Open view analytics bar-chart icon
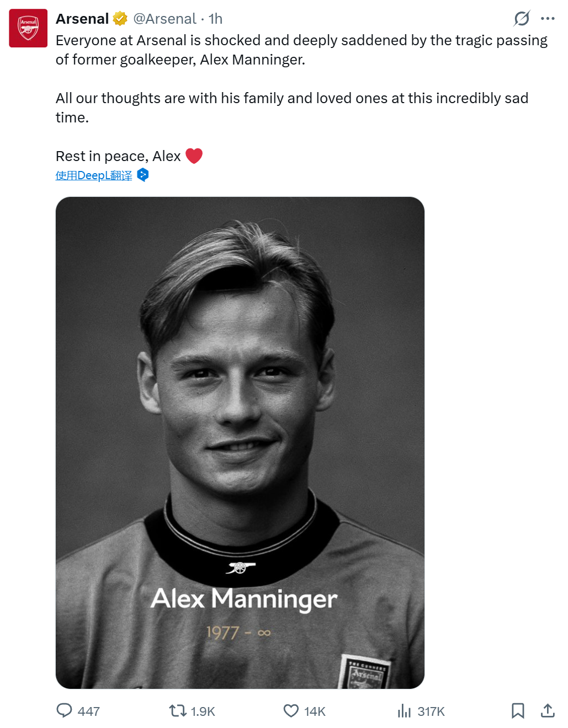 click(x=404, y=711)
